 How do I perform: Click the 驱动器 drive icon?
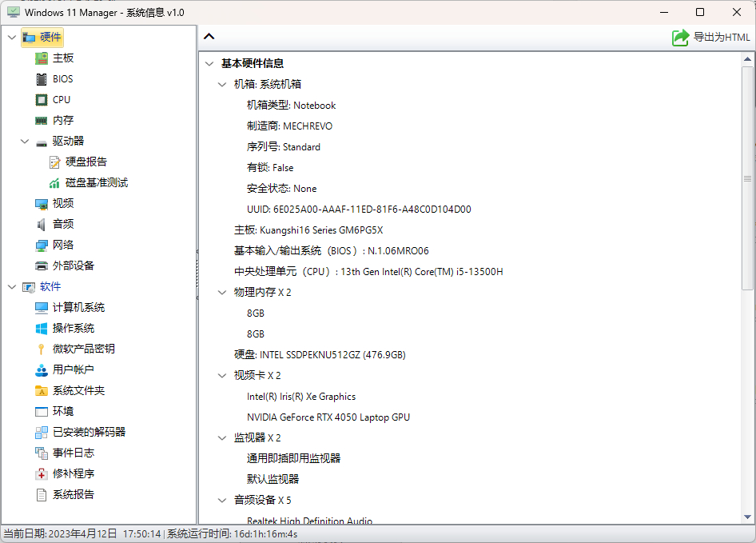pos(42,142)
